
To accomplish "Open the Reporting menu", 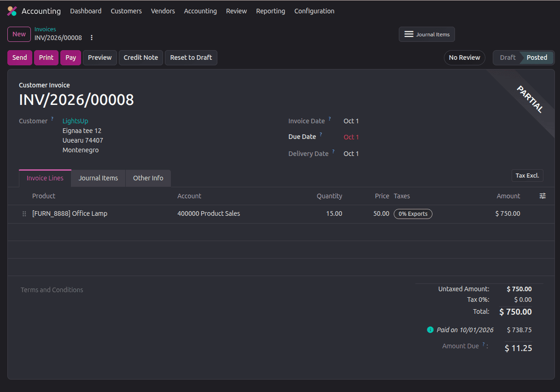I will pos(270,11).
